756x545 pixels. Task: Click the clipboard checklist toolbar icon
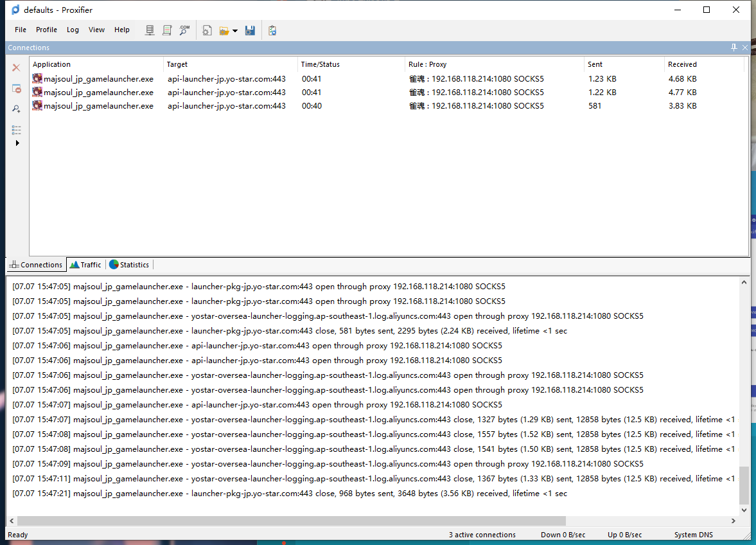[x=272, y=30]
